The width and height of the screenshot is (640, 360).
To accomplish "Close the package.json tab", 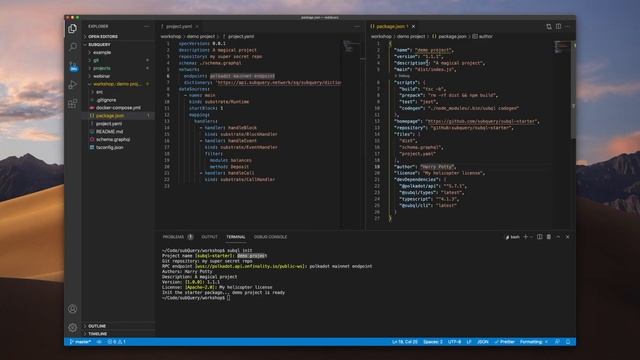I will coord(413,27).
